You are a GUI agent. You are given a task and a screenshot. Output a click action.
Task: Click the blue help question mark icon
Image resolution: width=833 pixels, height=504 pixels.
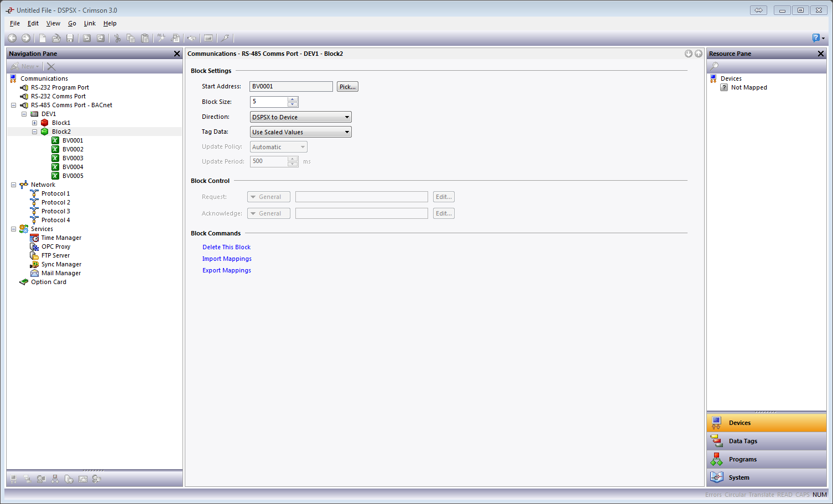click(816, 38)
